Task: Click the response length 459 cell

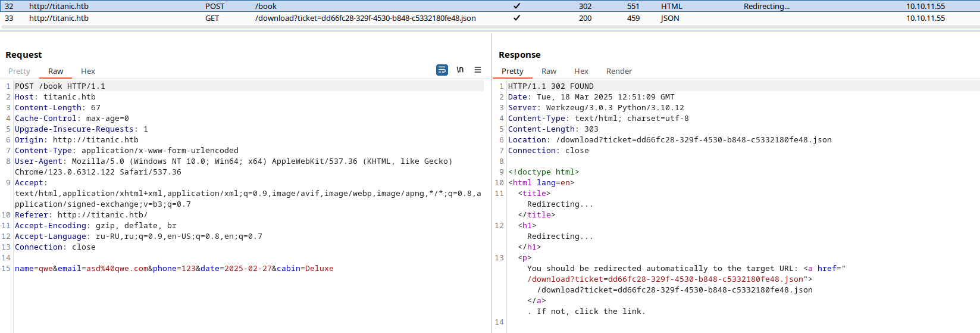Action: [633, 18]
